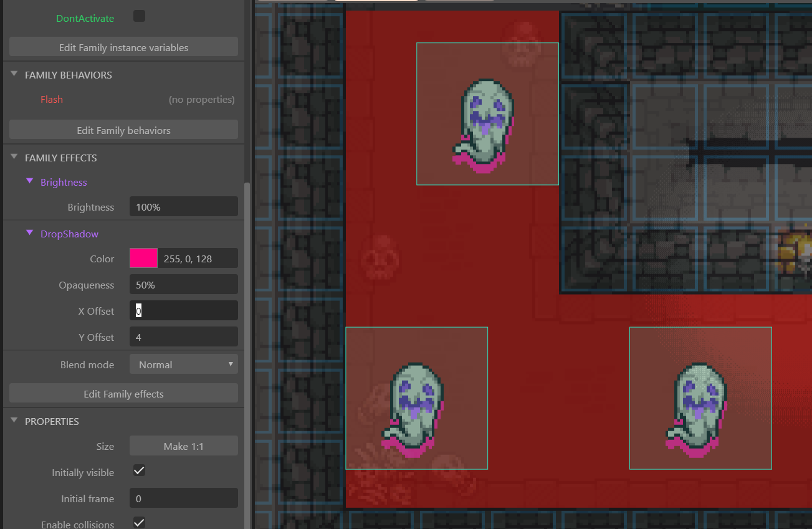812x529 pixels.
Task: Toggle the DontActivate checkbox
Action: pos(139,16)
